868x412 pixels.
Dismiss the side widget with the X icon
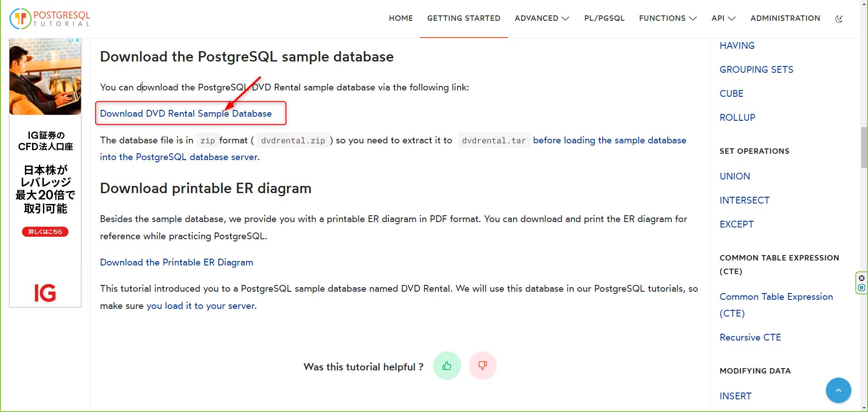coord(862,278)
